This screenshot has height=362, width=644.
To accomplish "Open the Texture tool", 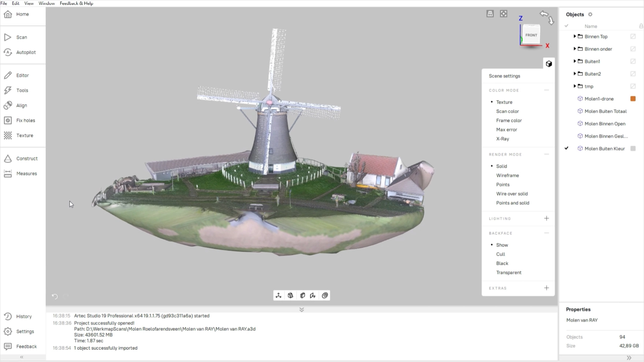I will (24, 135).
